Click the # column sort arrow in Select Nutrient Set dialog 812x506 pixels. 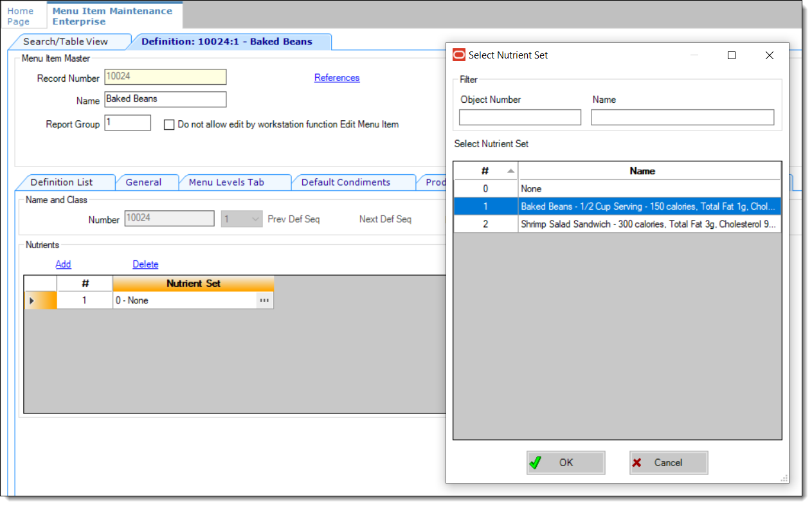(x=510, y=171)
